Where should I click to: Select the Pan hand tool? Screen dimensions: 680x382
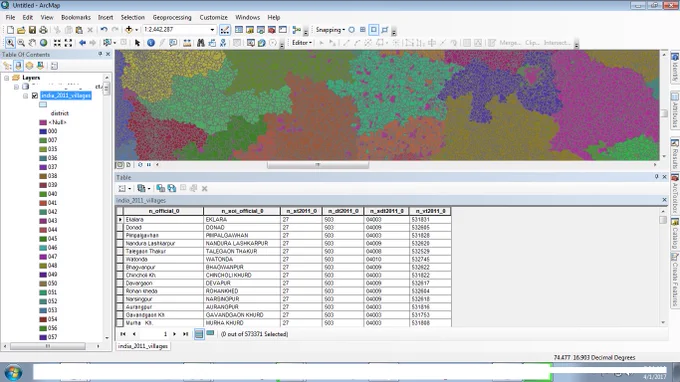coord(32,43)
